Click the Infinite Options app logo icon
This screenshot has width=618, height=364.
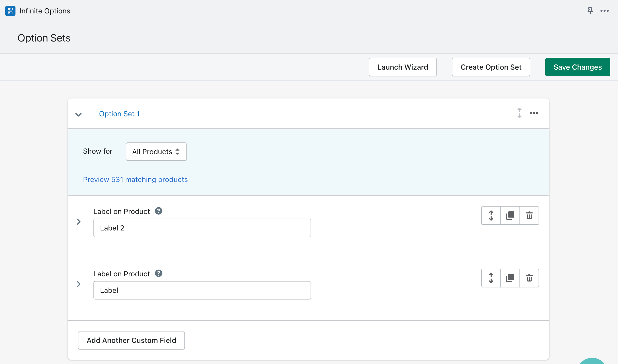point(10,11)
